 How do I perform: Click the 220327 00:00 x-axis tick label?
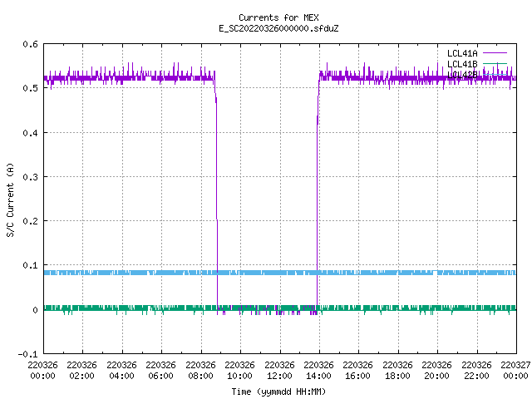(515, 371)
